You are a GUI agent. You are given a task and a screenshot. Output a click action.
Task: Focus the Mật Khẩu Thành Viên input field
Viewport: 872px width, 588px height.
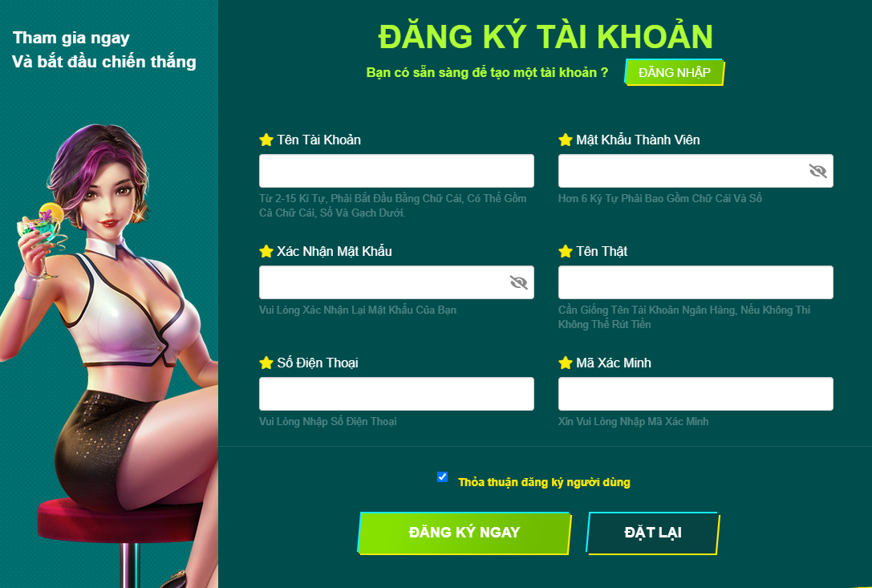click(696, 171)
